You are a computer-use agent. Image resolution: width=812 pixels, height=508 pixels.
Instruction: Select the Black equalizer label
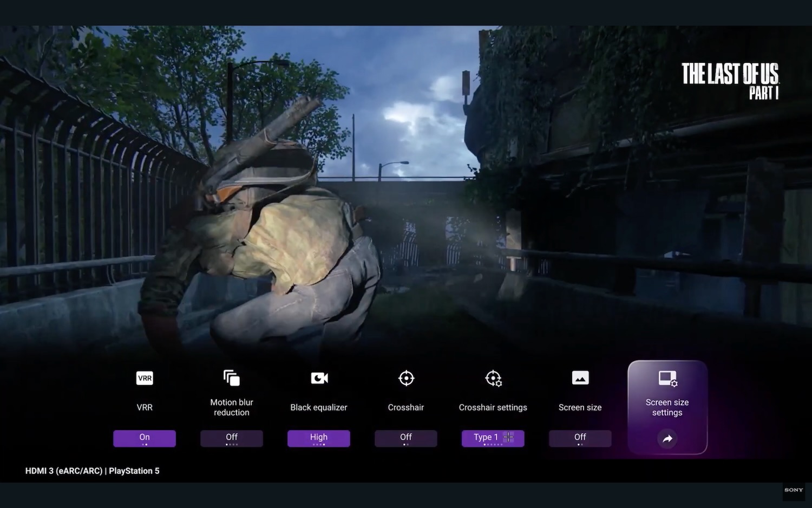click(x=319, y=407)
